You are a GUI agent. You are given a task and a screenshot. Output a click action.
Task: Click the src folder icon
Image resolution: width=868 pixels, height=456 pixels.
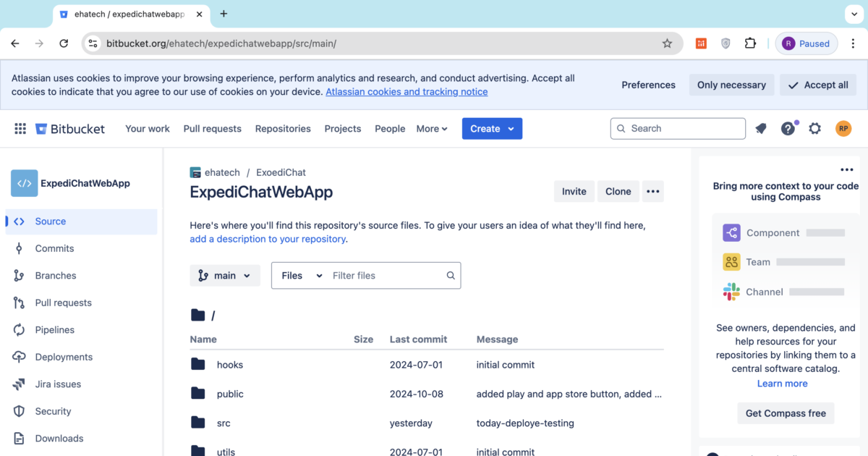coord(198,423)
